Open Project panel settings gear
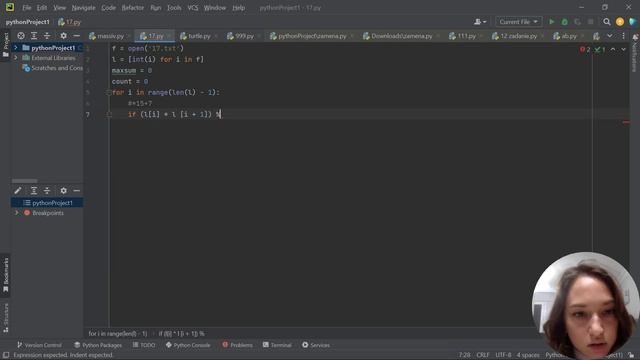The width and height of the screenshot is (640, 360). tap(63, 36)
